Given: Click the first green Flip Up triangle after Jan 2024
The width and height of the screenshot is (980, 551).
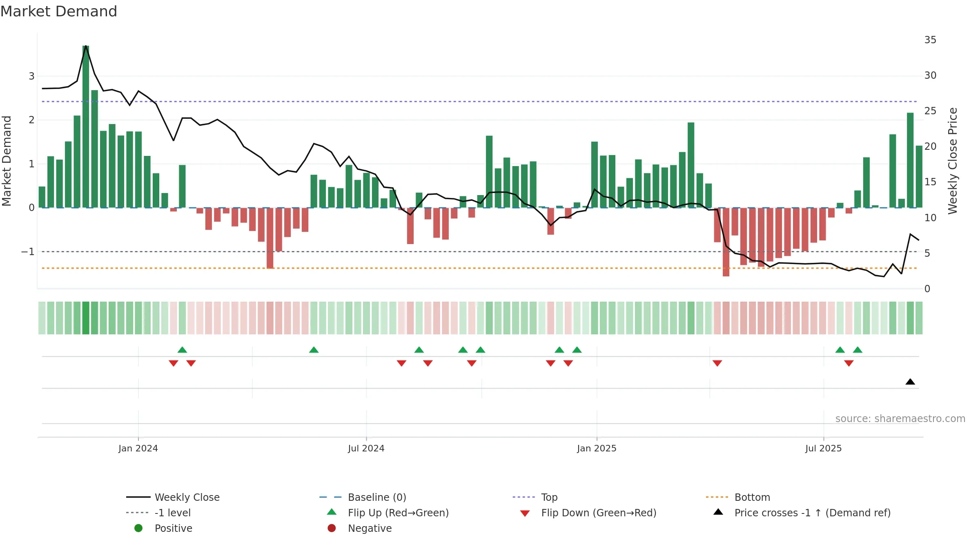Looking at the screenshot, I should click(x=182, y=349).
